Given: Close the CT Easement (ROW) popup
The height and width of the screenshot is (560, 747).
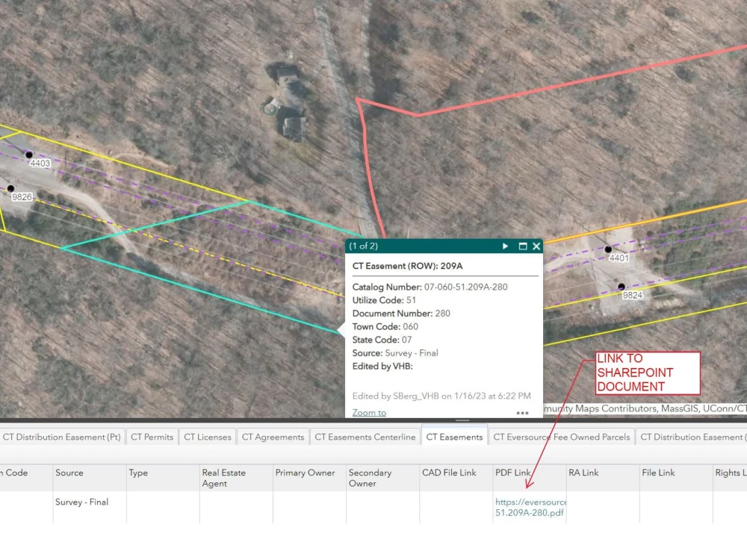Looking at the screenshot, I should (x=536, y=246).
